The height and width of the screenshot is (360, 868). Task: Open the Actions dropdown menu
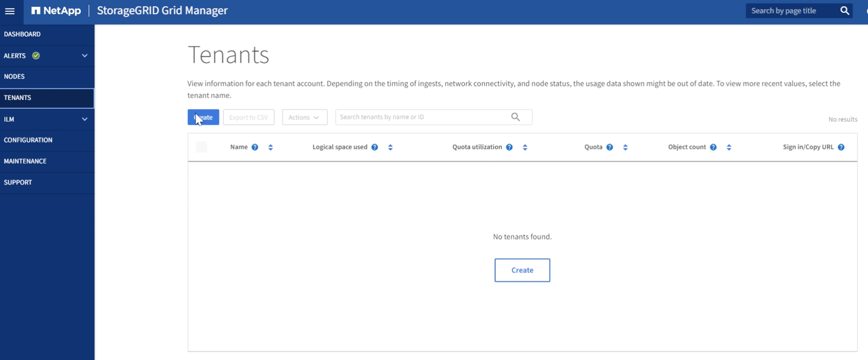(x=304, y=117)
